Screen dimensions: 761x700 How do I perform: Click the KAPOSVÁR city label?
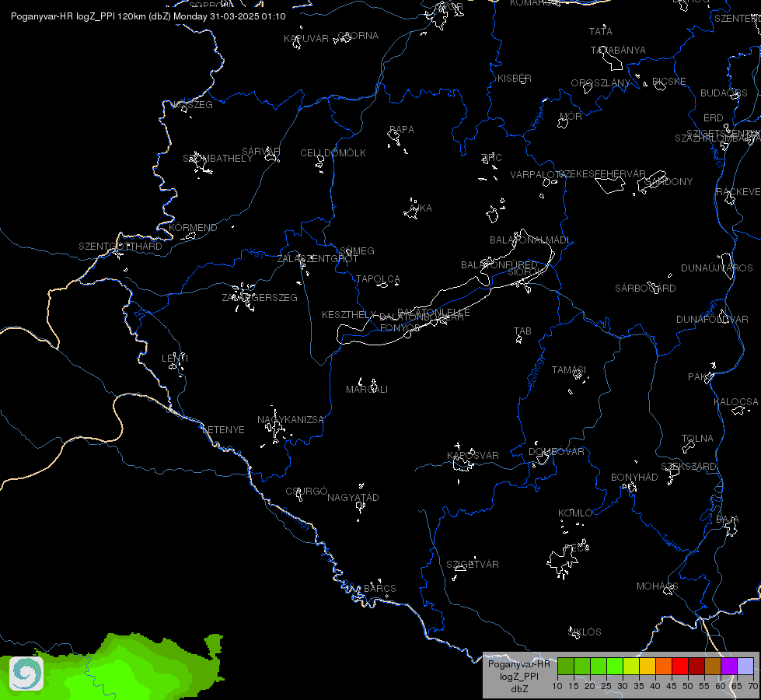click(473, 455)
